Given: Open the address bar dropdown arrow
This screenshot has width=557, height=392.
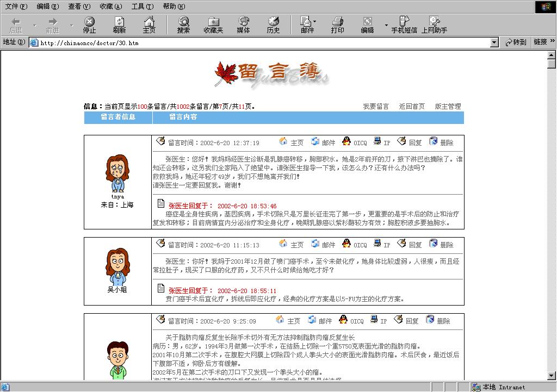Looking at the screenshot, I should (x=494, y=42).
